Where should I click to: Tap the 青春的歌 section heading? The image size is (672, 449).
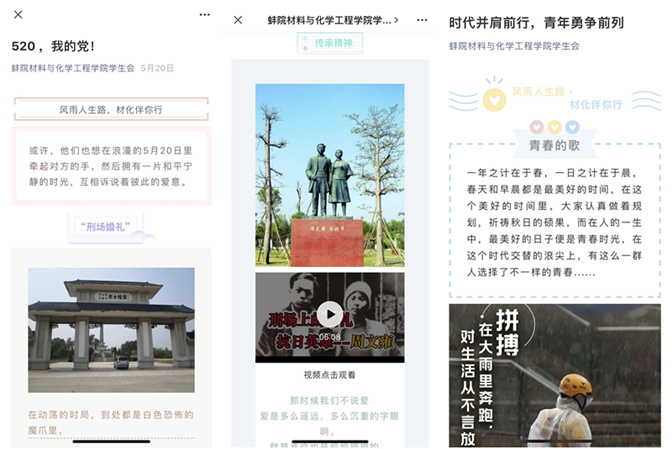click(554, 146)
